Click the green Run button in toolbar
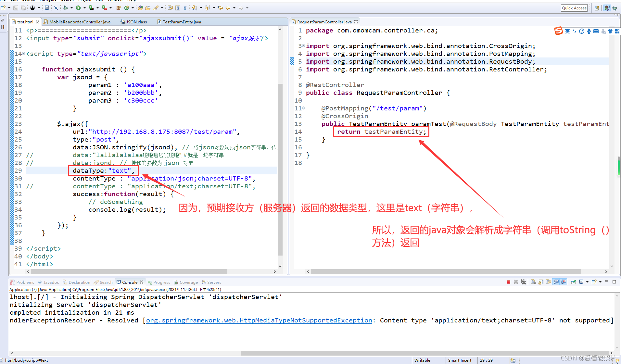 tap(78, 8)
